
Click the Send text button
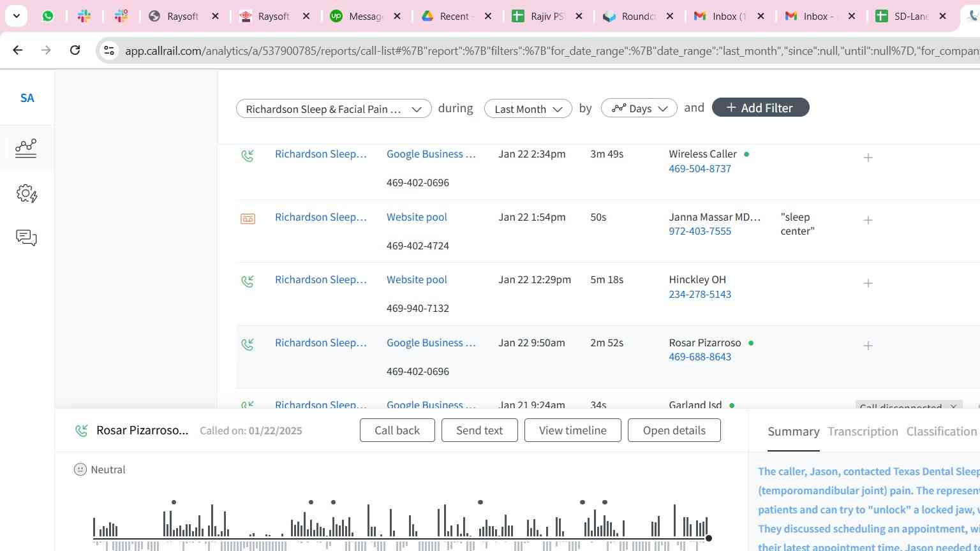tap(479, 430)
